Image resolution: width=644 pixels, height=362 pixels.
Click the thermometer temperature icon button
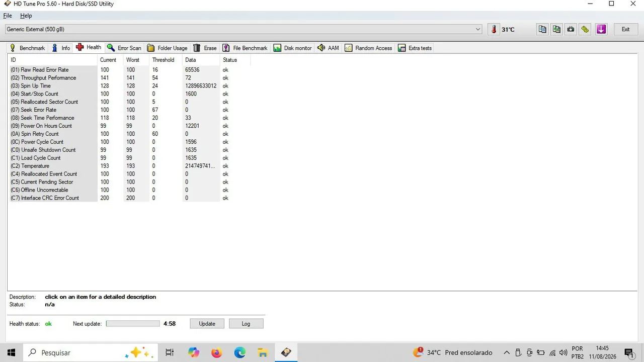(494, 29)
